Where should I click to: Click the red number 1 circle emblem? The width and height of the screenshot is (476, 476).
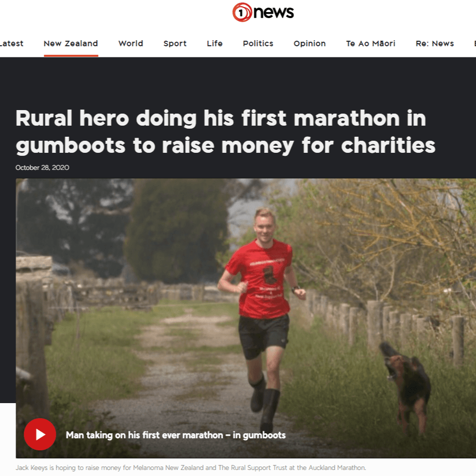(x=242, y=12)
